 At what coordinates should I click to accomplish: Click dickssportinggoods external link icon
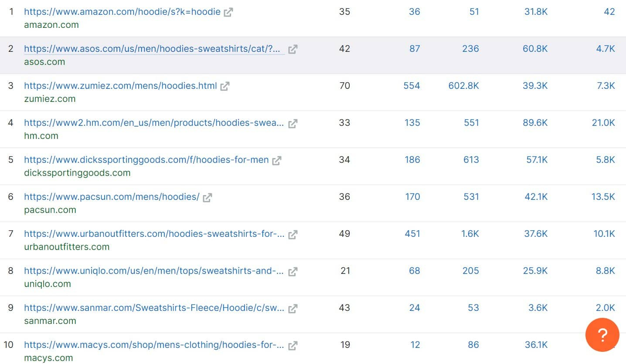point(276,160)
